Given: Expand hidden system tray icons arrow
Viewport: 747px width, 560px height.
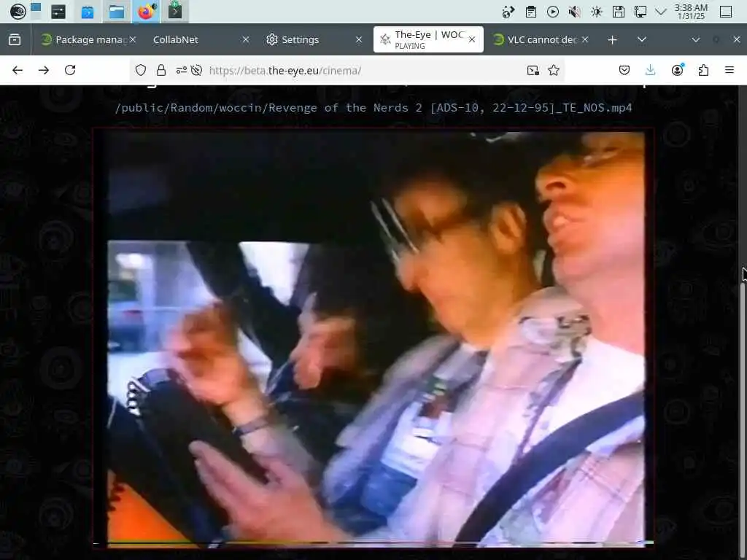Looking at the screenshot, I should click(x=661, y=12).
